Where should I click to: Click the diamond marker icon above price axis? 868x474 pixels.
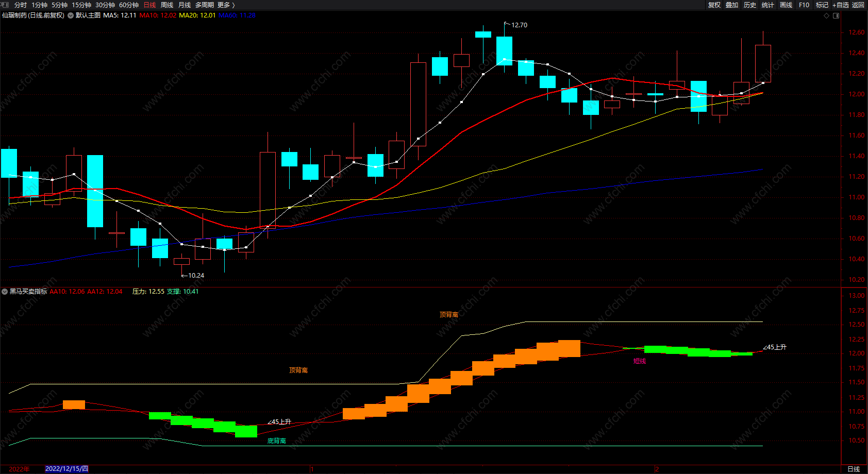point(827,15)
